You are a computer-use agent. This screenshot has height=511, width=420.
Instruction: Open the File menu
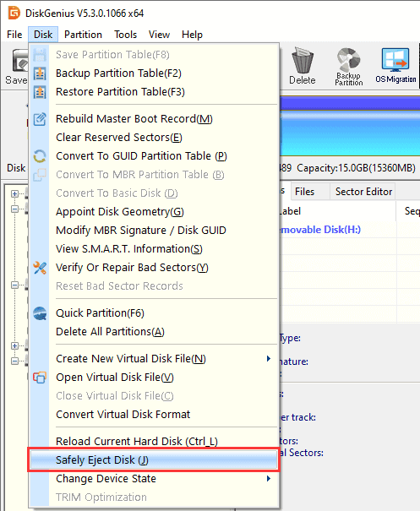click(x=14, y=35)
